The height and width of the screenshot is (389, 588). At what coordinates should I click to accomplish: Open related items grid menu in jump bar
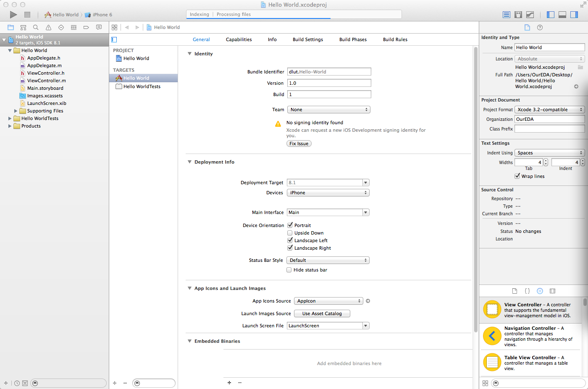pyautogui.click(x=114, y=27)
